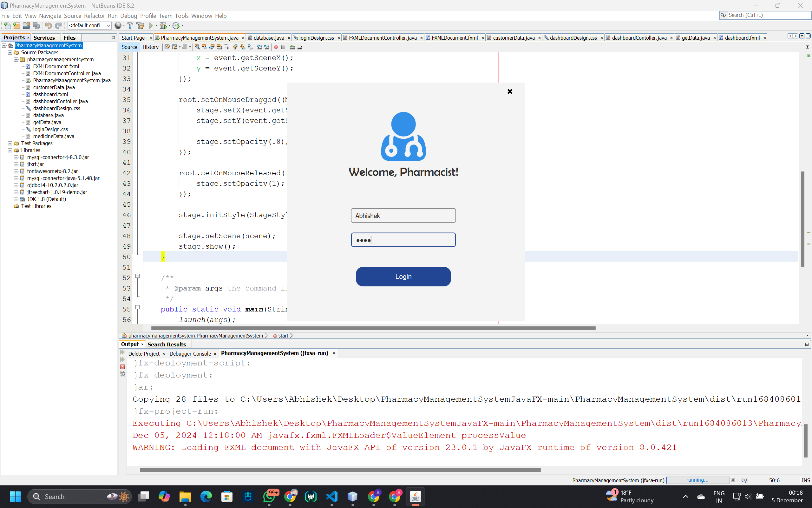This screenshot has height=508, width=812.
Task: Switch to the dashboardContoller.java editor tab
Action: coord(639,38)
